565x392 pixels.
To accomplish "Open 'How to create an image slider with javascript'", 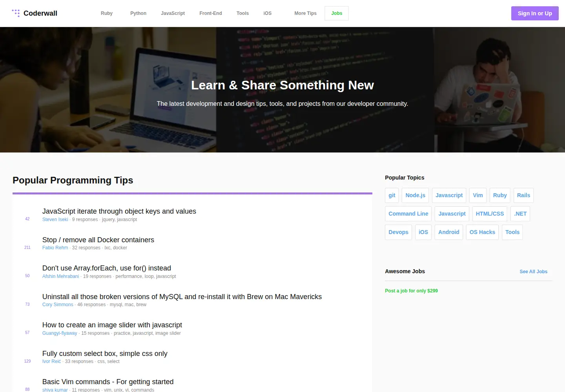I will point(112,325).
